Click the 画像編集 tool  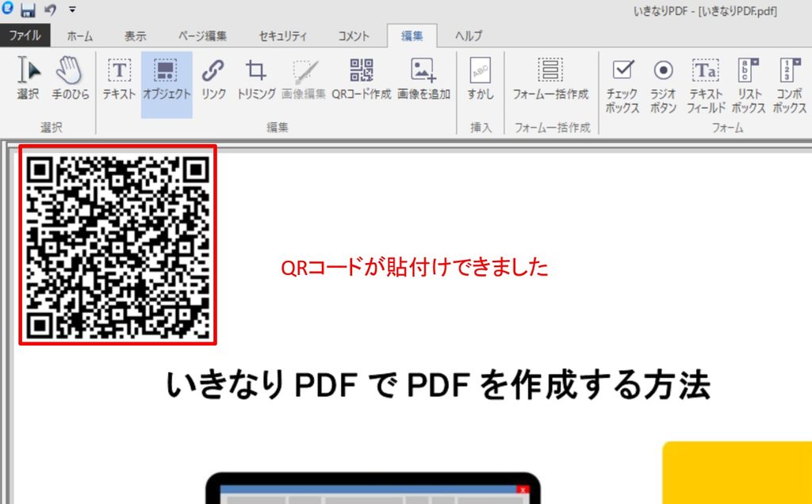coord(304,79)
